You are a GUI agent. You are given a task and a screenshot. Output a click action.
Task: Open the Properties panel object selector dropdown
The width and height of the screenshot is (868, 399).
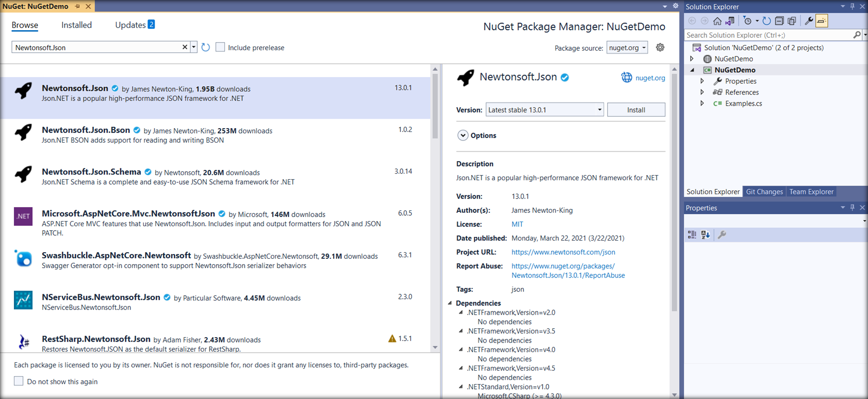click(864, 221)
